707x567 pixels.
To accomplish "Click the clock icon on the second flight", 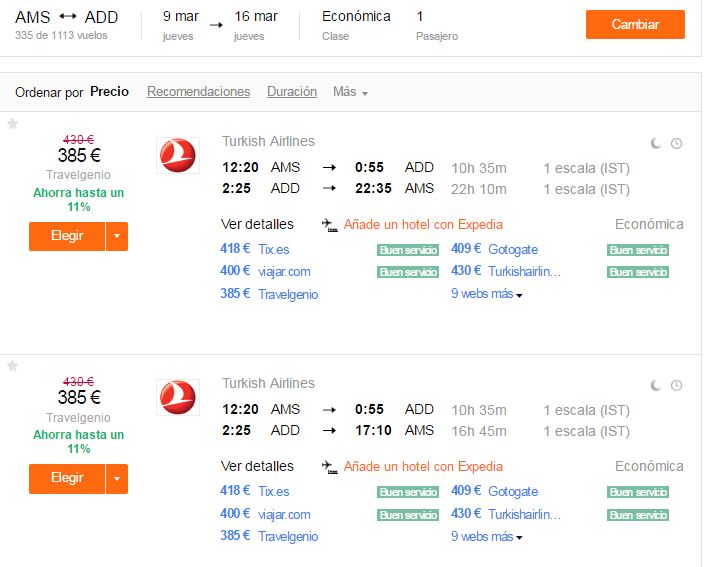I will [x=676, y=385].
